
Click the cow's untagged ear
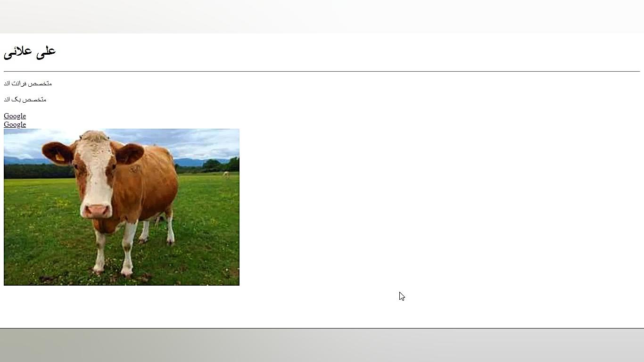(129, 154)
